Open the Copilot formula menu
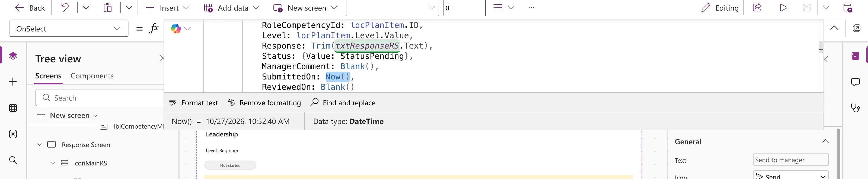 [181, 29]
